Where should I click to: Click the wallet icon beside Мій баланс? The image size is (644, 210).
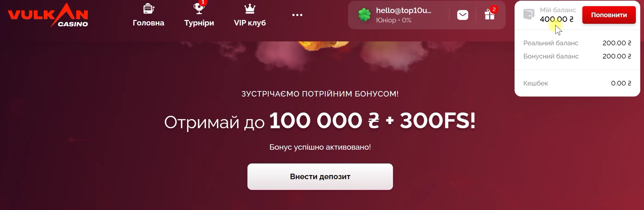point(529,14)
